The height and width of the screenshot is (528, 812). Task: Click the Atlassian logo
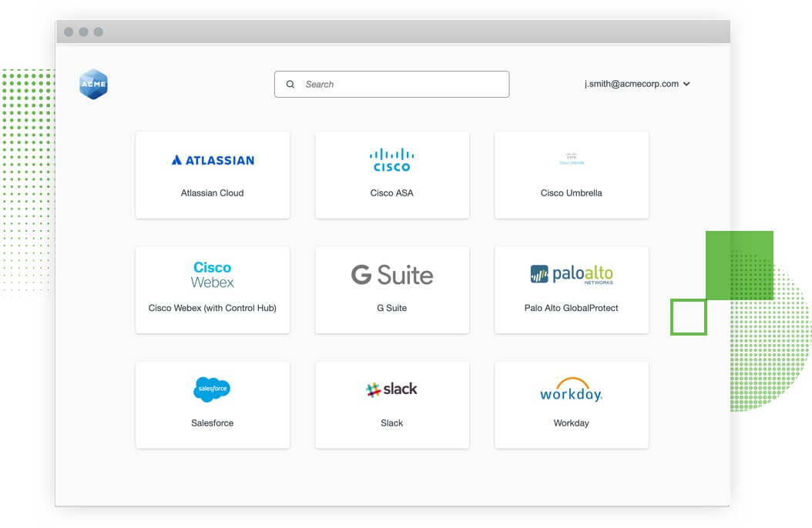[213, 160]
